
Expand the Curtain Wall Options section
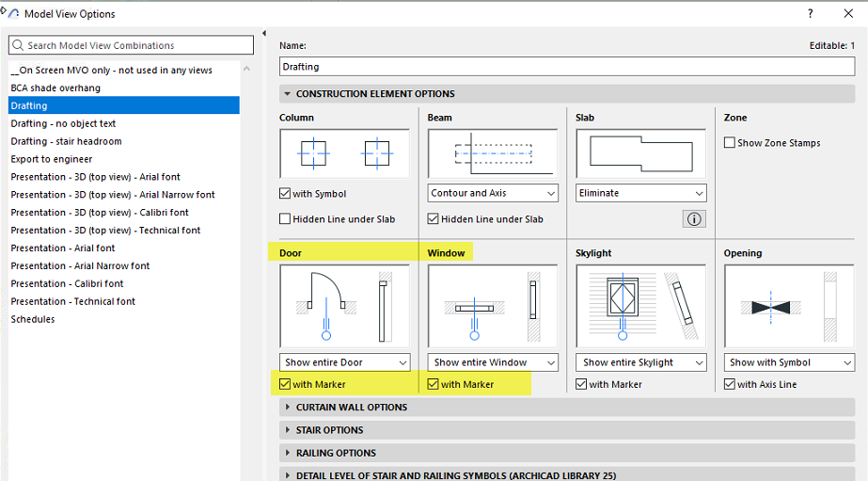pos(352,408)
